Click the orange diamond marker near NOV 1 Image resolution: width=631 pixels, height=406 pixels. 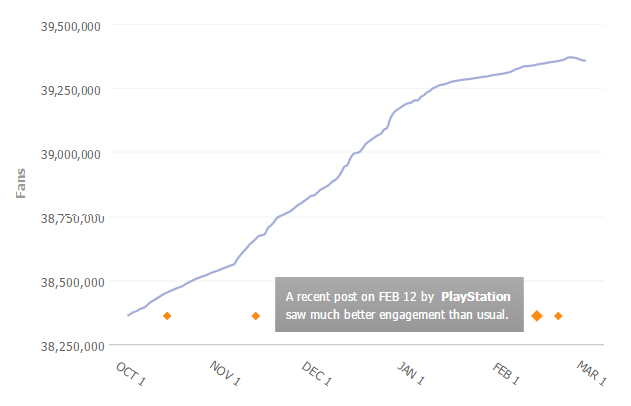[256, 316]
